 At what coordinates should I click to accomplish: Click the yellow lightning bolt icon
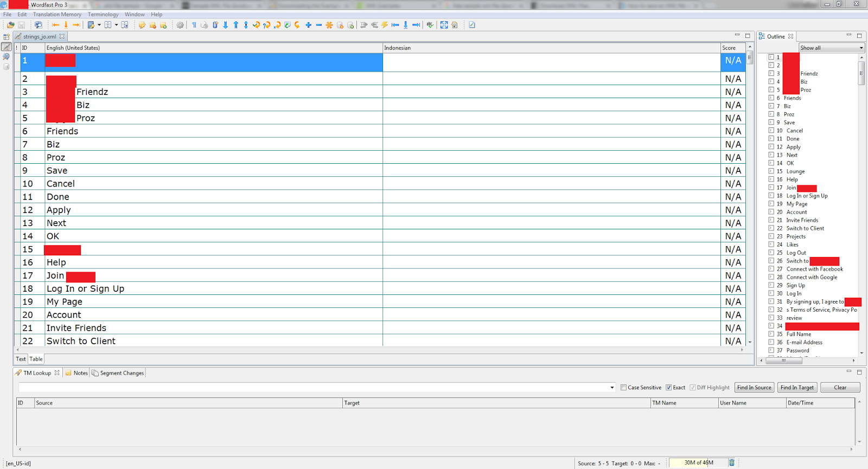[385, 25]
